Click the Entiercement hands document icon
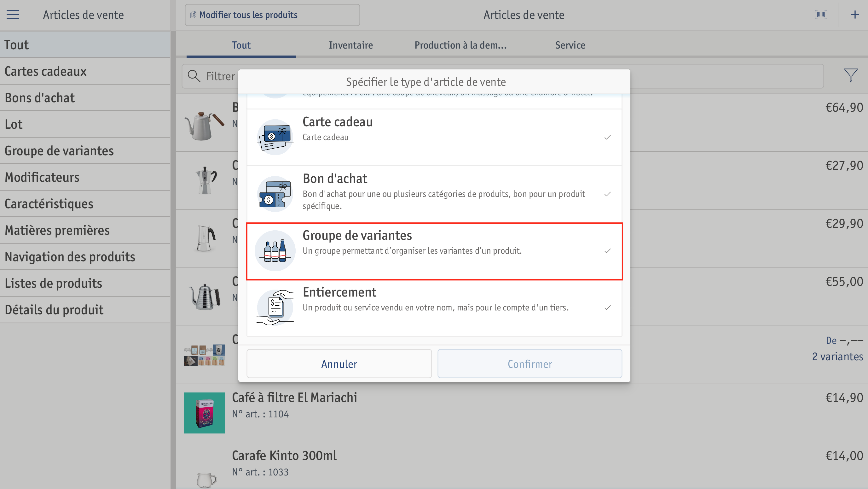 pos(275,307)
